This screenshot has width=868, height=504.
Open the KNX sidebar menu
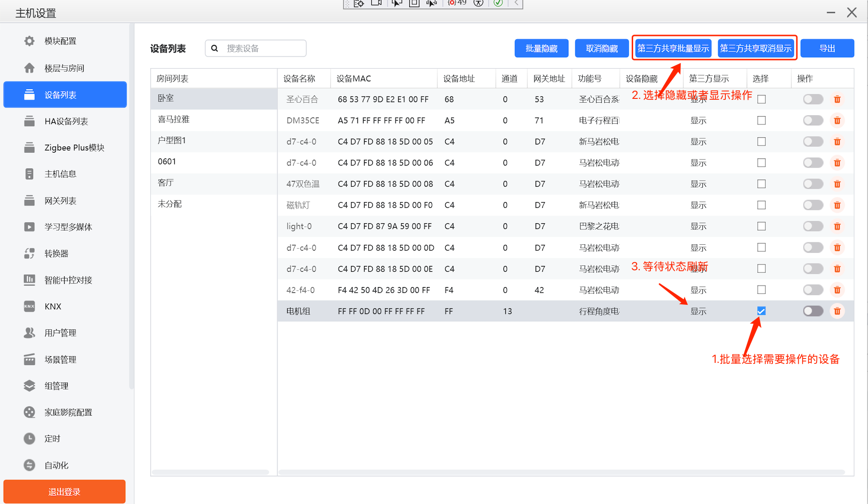point(53,306)
